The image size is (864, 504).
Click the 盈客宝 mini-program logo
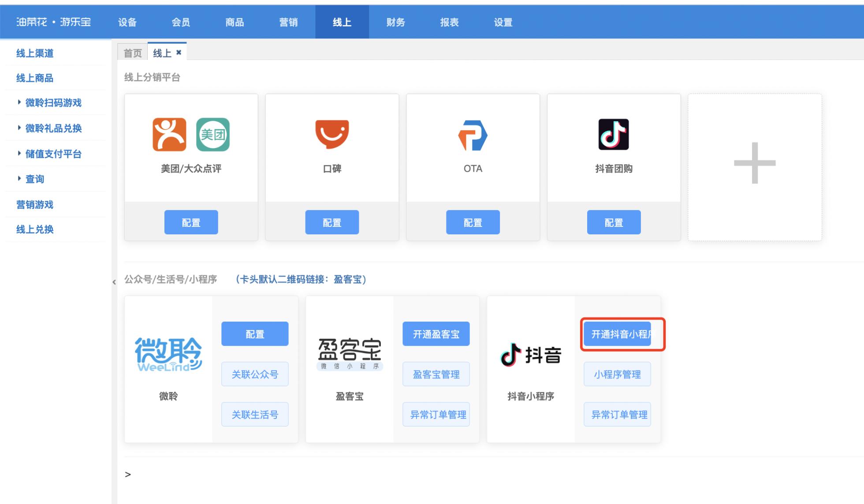tap(350, 354)
